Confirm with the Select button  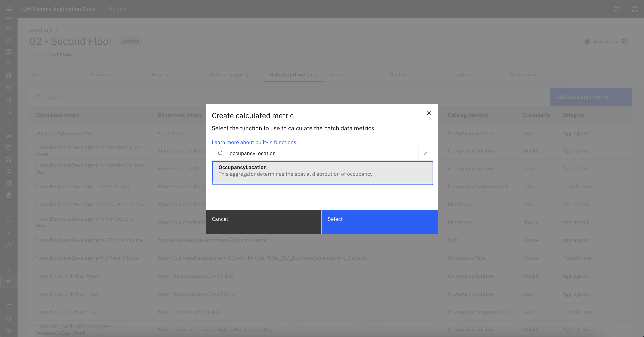point(379,222)
